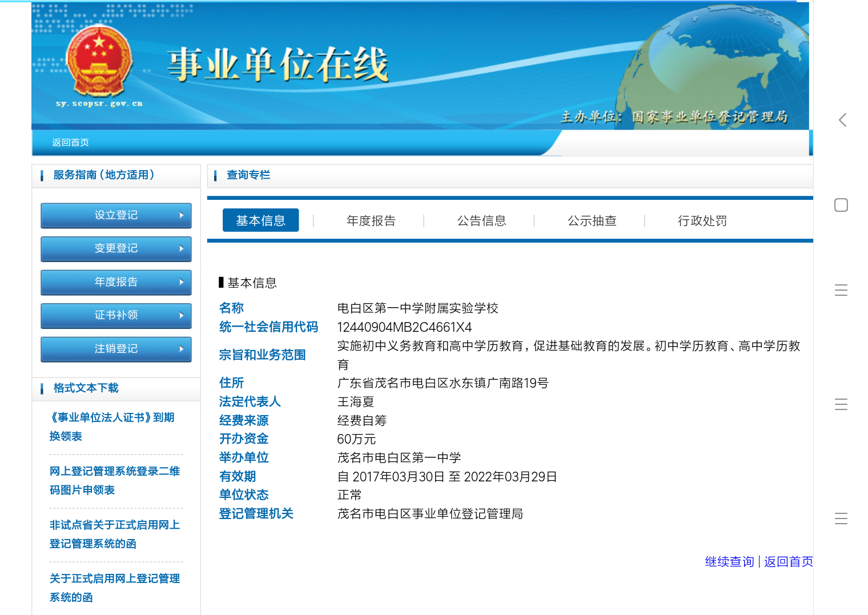Select the 公示抽查 tab
Image resolution: width=868 pixels, height=615 pixels.
point(592,221)
